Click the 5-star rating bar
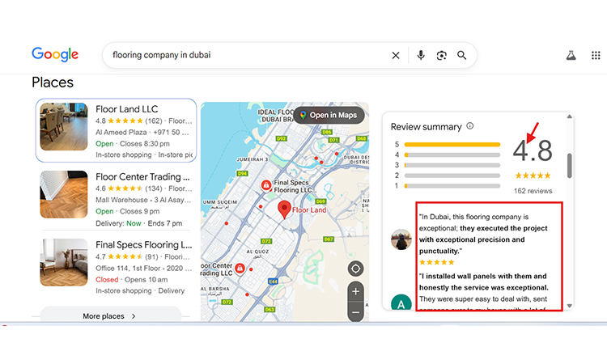Screen dimensions: 607x364 point(452,144)
